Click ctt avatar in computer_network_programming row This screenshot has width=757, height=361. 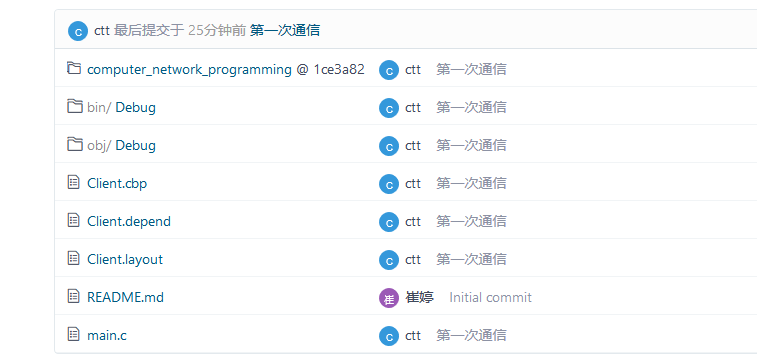(389, 70)
